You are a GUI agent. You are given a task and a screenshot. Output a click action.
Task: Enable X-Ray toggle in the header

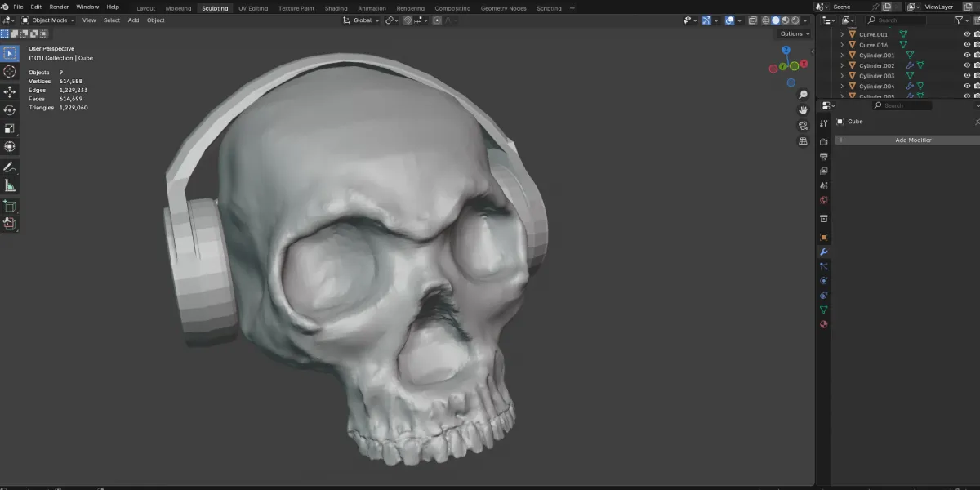click(x=753, y=20)
